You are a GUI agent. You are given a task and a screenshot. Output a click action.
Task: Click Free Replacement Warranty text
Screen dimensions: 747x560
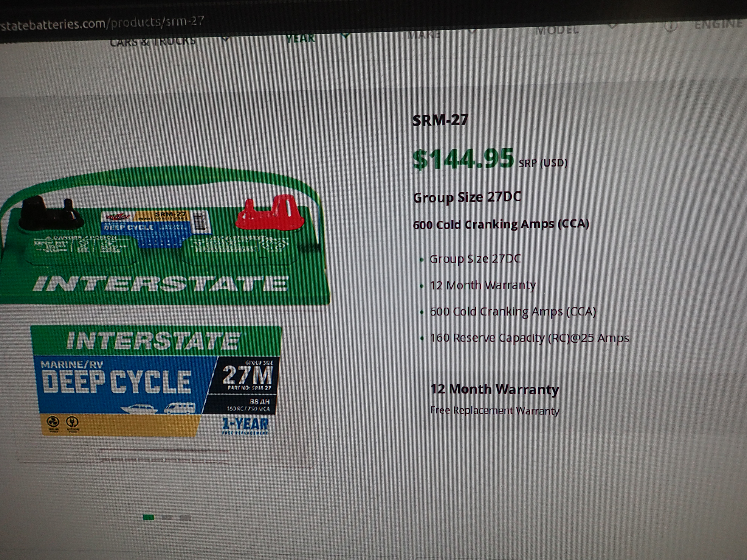[494, 410]
